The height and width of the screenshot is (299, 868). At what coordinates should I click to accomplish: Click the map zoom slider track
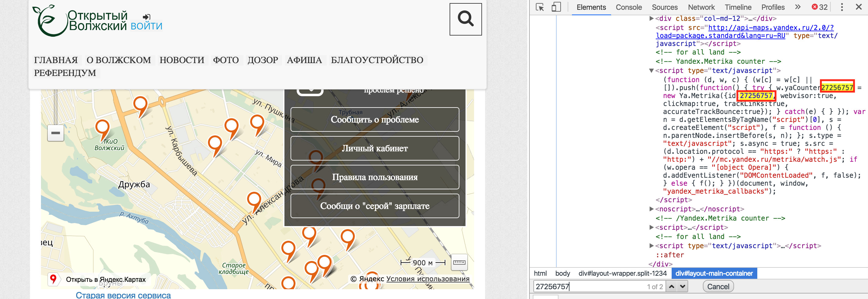56,108
